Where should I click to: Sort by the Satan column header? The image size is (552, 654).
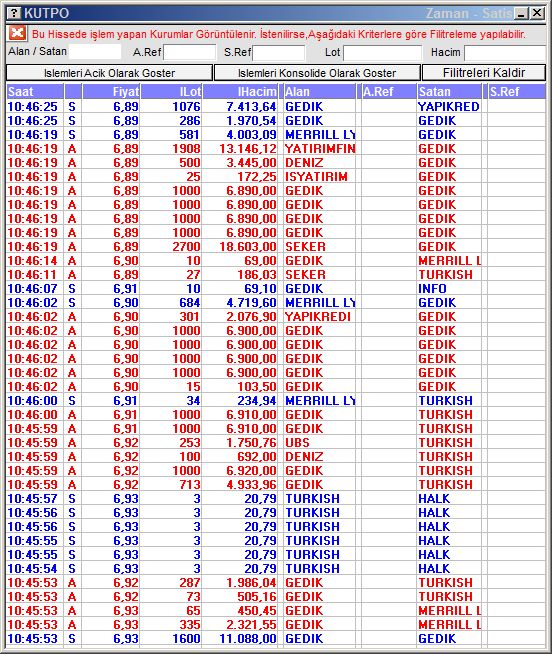(449, 91)
